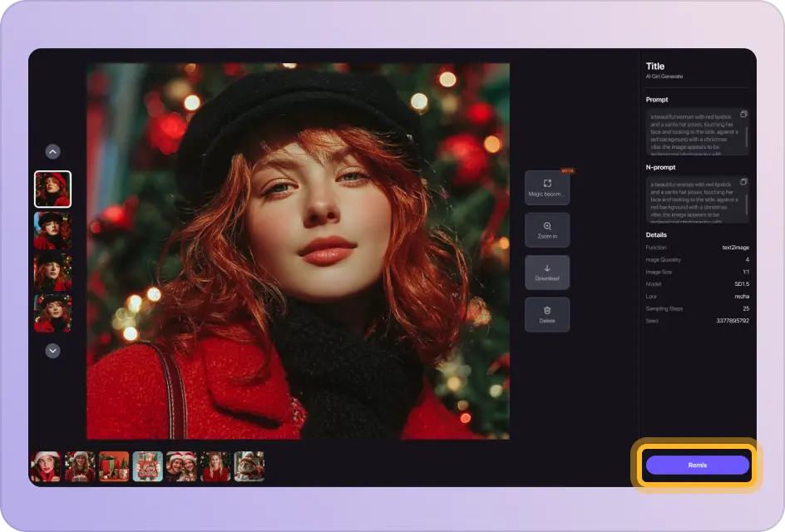
Task: Copy the N-prompt text using its copy icon
Action: click(x=743, y=182)
